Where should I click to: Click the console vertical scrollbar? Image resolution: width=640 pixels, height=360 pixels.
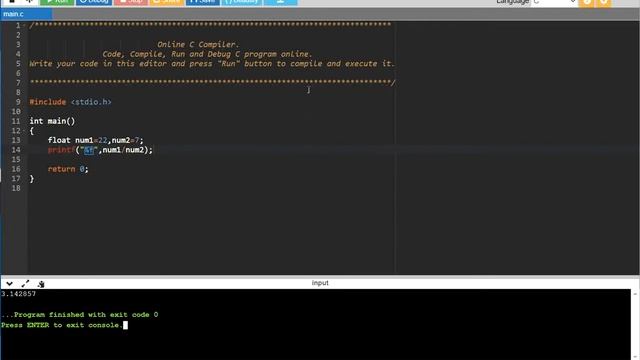(x=635, y=324)
